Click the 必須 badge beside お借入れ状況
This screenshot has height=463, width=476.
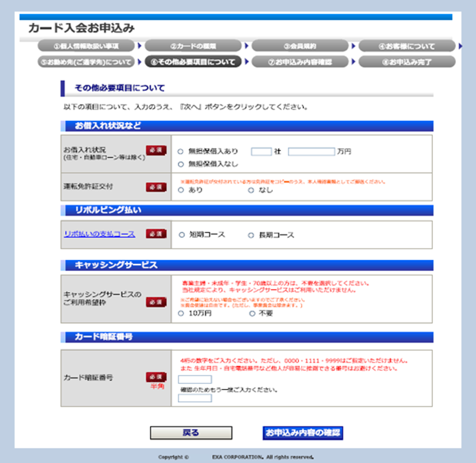pos(156,150)
